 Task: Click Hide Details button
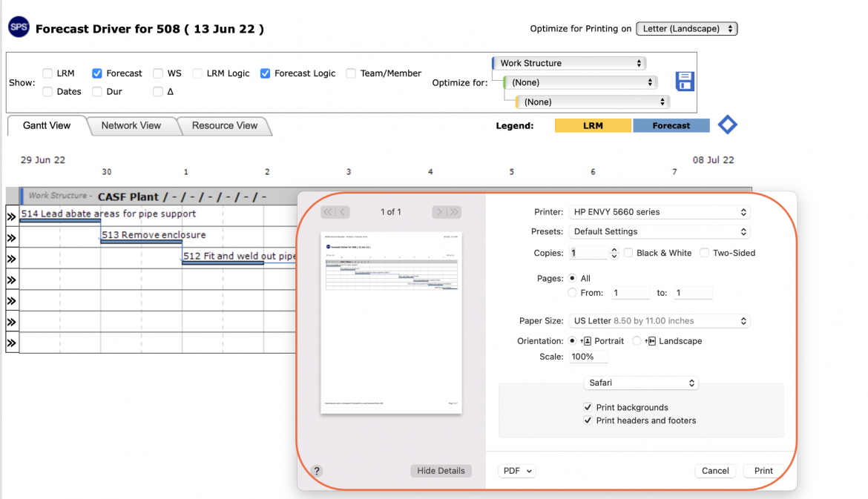[x=441, y=471]
